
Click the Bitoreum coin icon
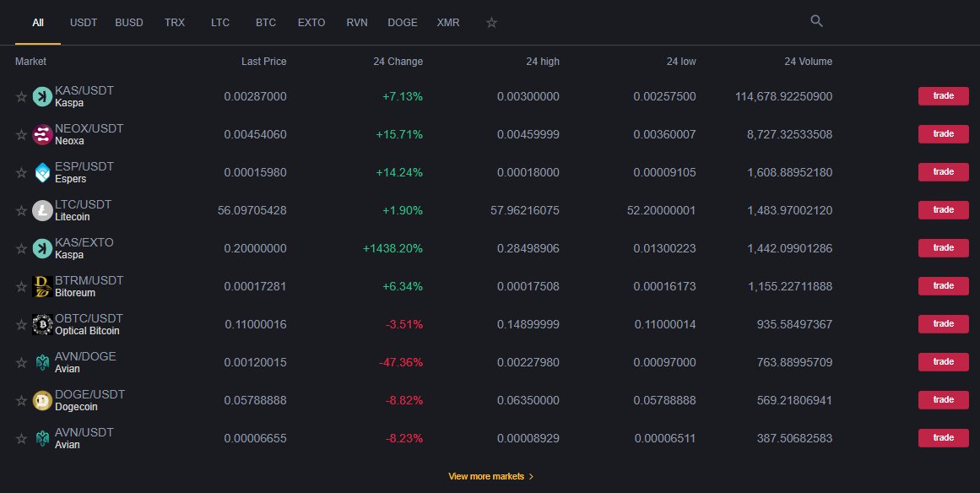(x=42, y=286)
